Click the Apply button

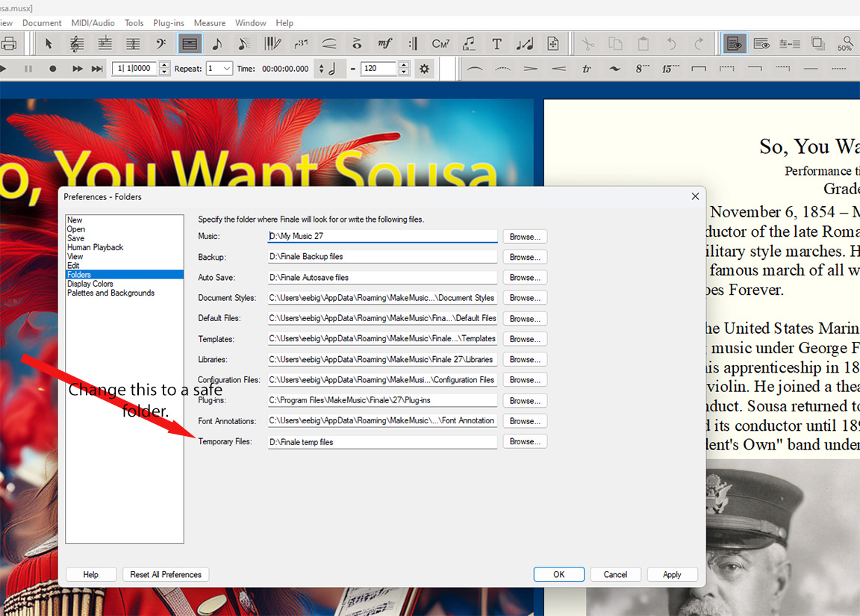click(x=672, y=574)
